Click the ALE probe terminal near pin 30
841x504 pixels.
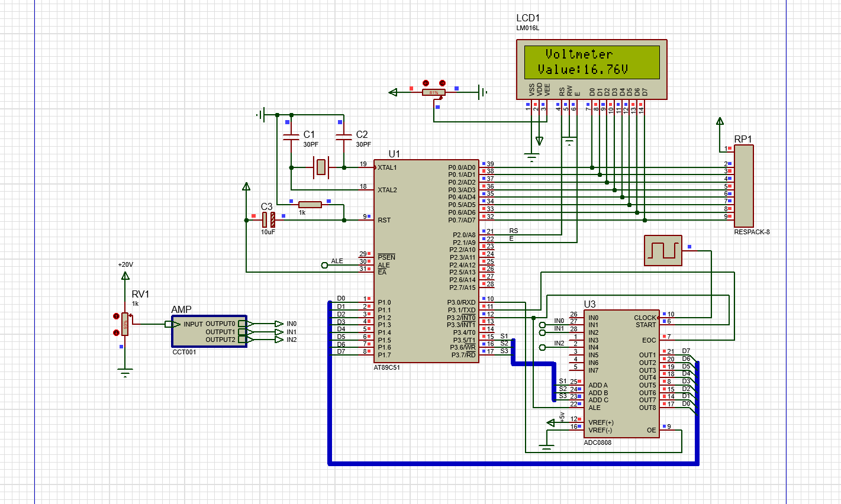pos(324,265)
